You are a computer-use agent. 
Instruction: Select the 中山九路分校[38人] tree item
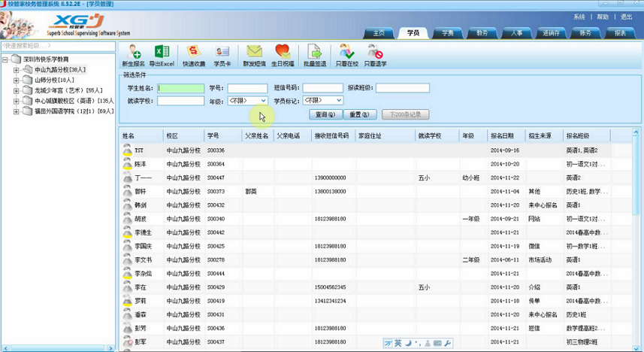click(x=60, y=70)
